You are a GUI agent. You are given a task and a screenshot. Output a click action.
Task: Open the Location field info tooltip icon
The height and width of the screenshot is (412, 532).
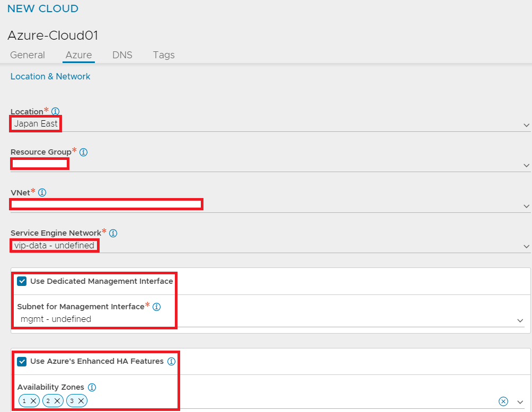[x=55, y=111]
